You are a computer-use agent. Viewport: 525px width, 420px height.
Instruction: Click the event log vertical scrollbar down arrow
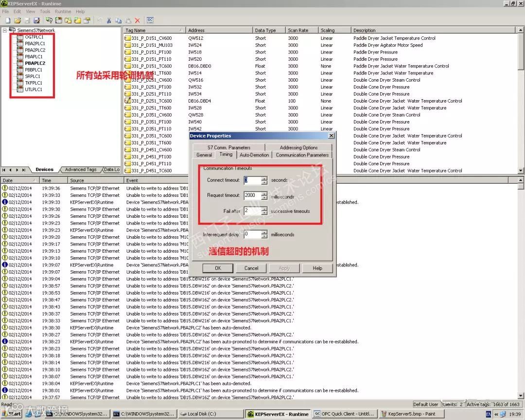tap(521, 396)
